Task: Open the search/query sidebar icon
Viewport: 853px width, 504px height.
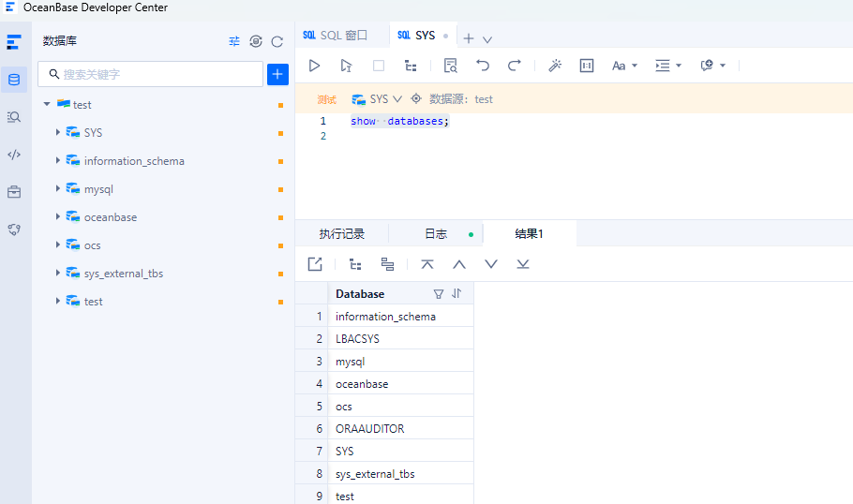Action: [14, 117]
